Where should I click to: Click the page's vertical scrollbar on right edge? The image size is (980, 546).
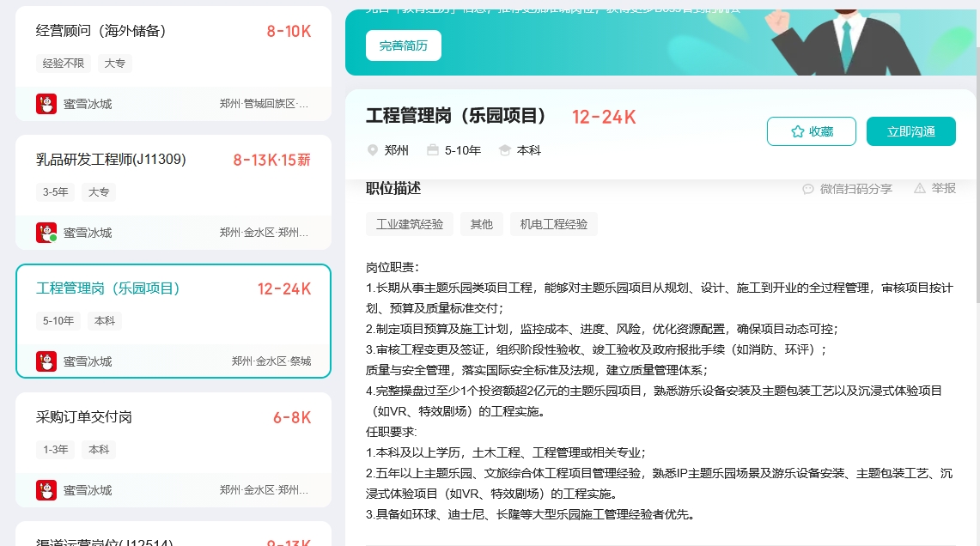click(x=976, y=172)
